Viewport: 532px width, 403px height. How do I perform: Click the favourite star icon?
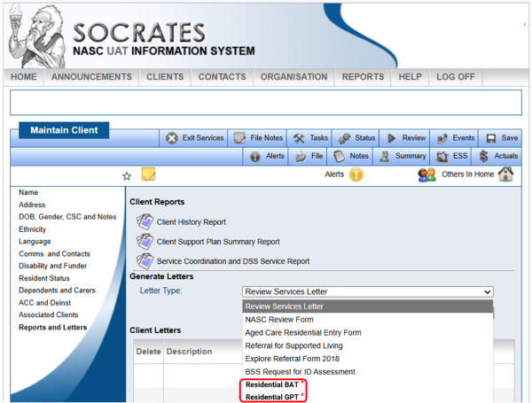click(127, 176)
